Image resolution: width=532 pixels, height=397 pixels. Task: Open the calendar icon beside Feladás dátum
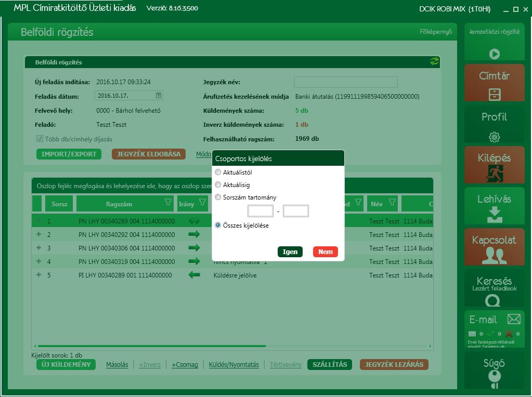(159, 95)
